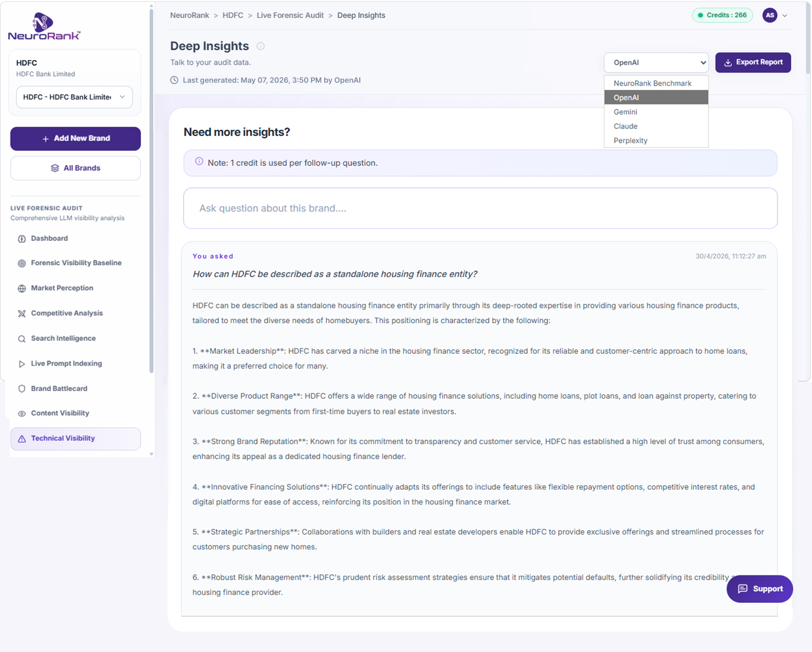Image resolution: width=812 pixels, height=652 pixels.
Task: Click the Technical Visibility warning triangle icon
Action: (22, 439)
